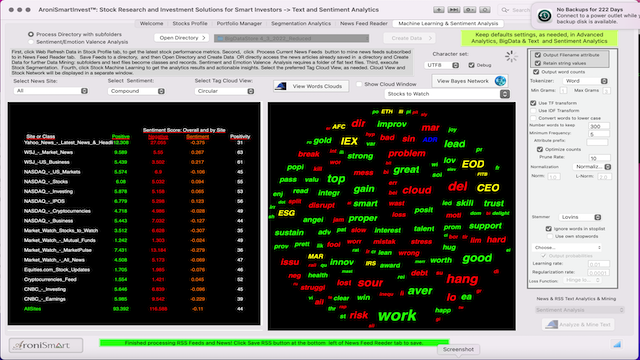The width and height of the screenshot is (640, 360).
Task: Open the gear toolbar dropdown
Action: [x=469, y=9]
